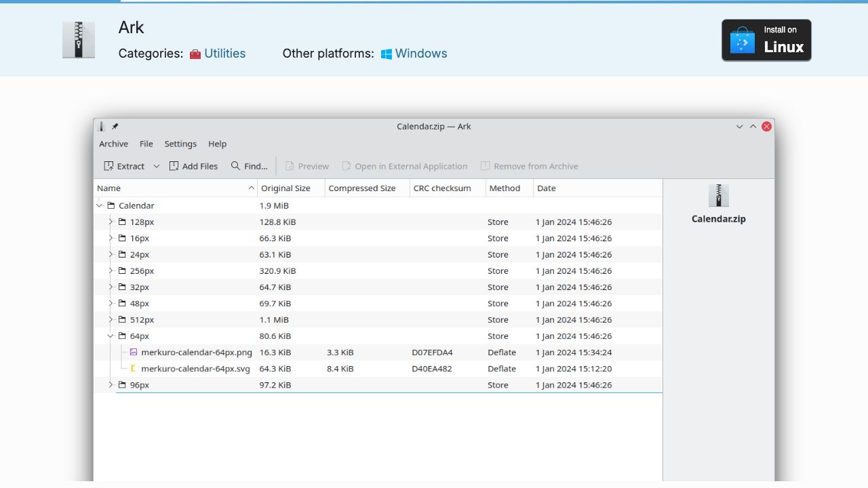Click the Preview toolbar icon

(290, 166)
